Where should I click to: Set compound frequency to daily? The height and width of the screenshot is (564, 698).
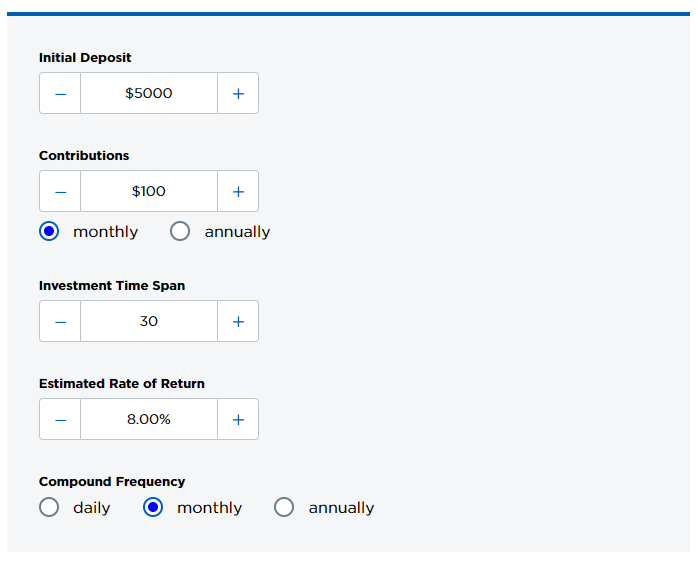(49, 507)
